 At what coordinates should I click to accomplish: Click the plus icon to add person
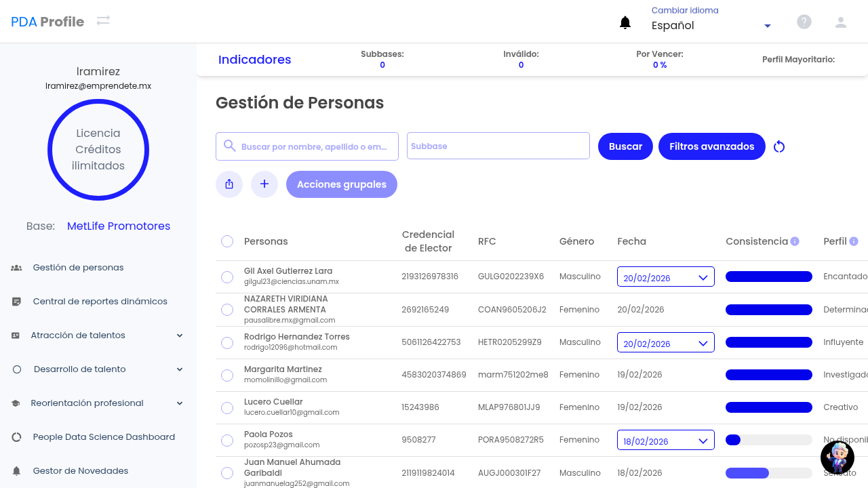coord(264,184)
